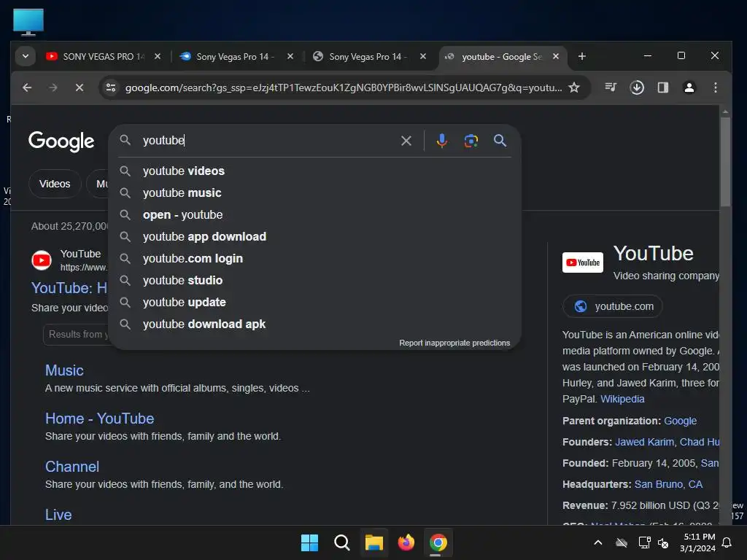Stop loading the current page

pos(80,87)
